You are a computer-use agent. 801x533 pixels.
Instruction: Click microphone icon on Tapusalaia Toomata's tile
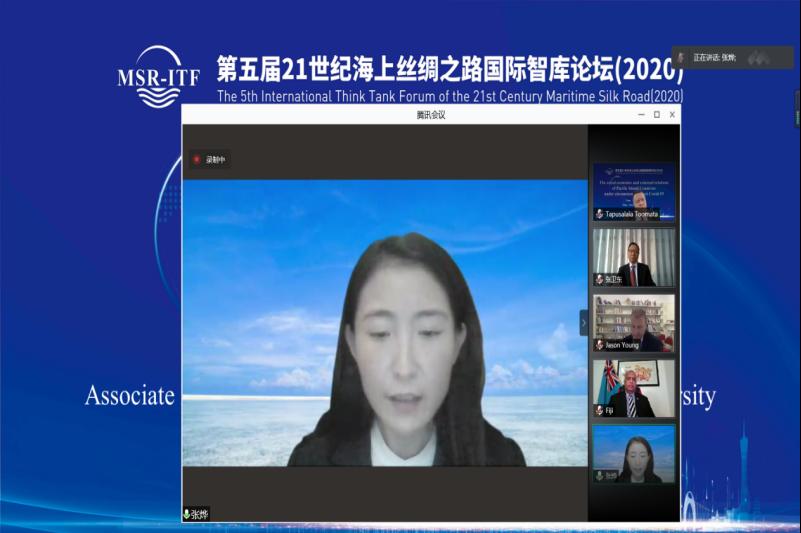[599, 214]
